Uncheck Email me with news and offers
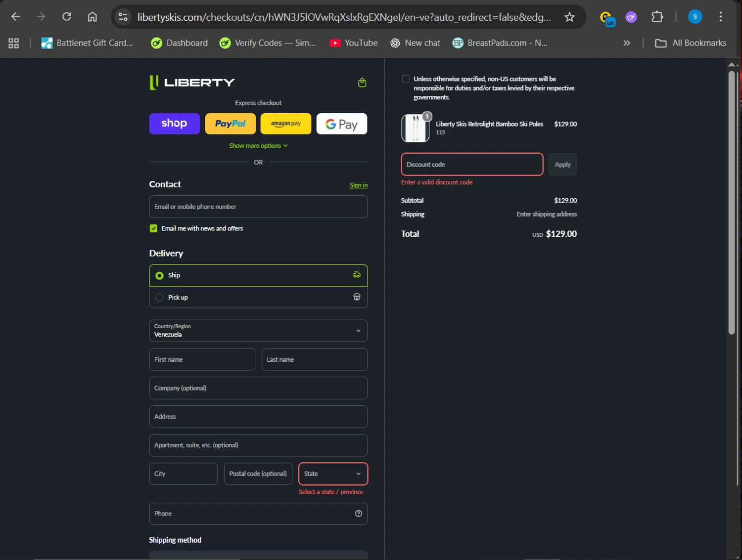 pos(153,228)
